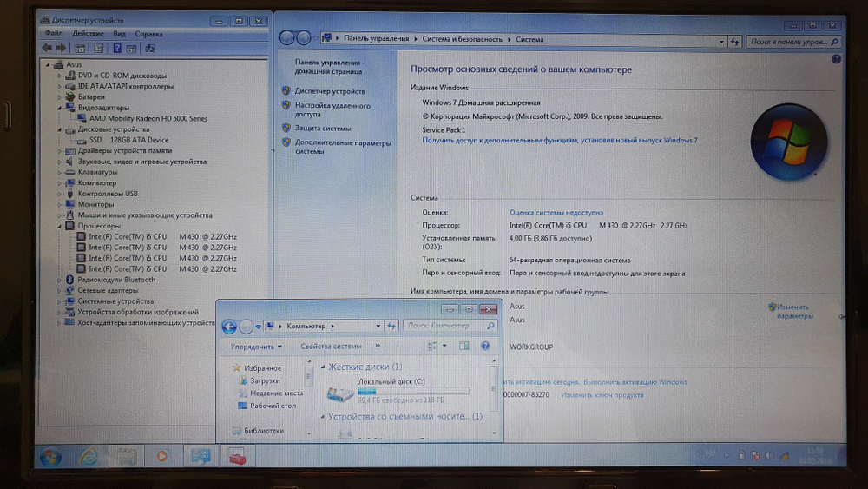Image resolution: width=868 pixels, height=489 pixels.
Task: Click the scan for hardware changes toolbar icon
Action: click(149, 49)
